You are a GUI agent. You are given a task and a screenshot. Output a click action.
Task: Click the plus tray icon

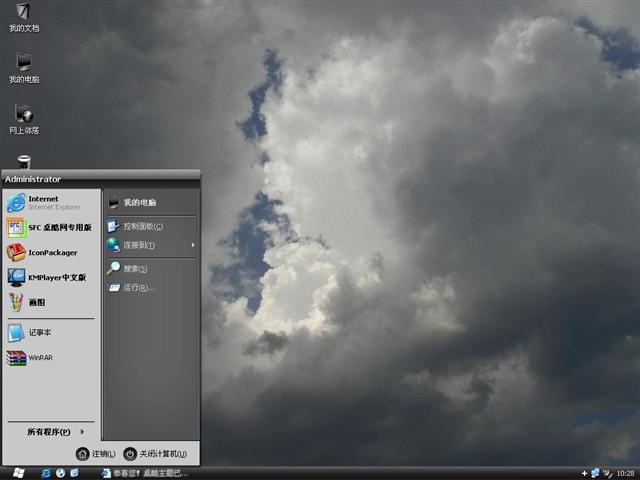[584, 473]
